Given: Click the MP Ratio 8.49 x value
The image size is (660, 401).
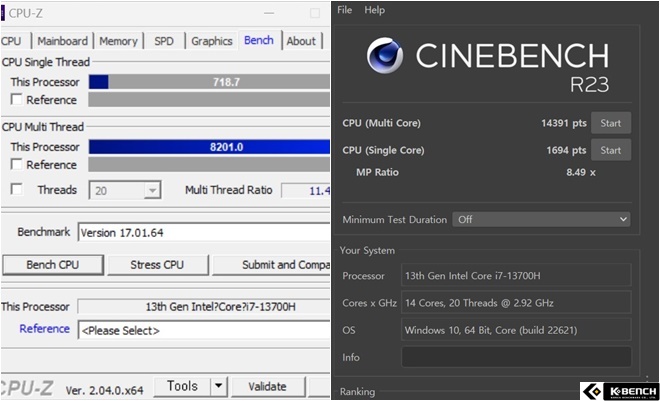Looking at the screenshot, I should tap(581, 172).
